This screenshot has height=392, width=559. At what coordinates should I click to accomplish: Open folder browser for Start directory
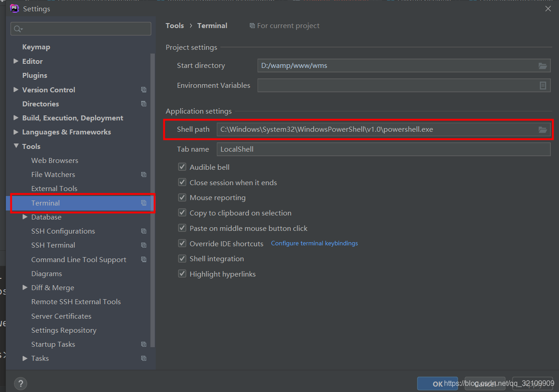[x=543, y=66]
